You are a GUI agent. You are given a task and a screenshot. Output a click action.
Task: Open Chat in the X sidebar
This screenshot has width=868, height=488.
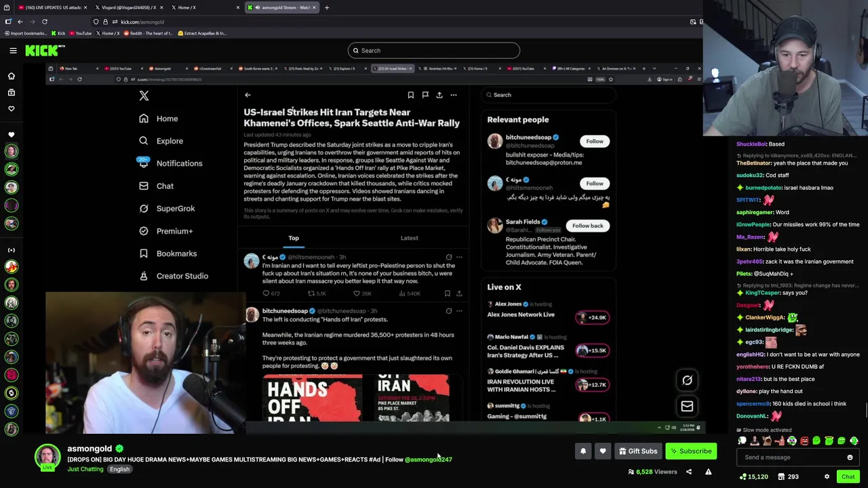point(157,186)
